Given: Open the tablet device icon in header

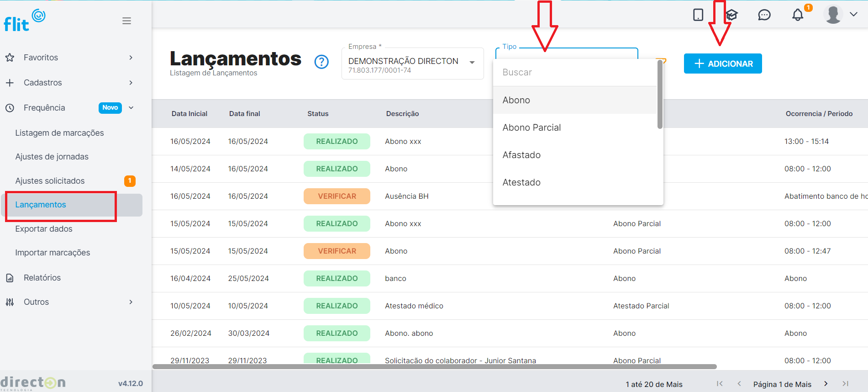Looking at the screenshot, I should pos(698,15).
